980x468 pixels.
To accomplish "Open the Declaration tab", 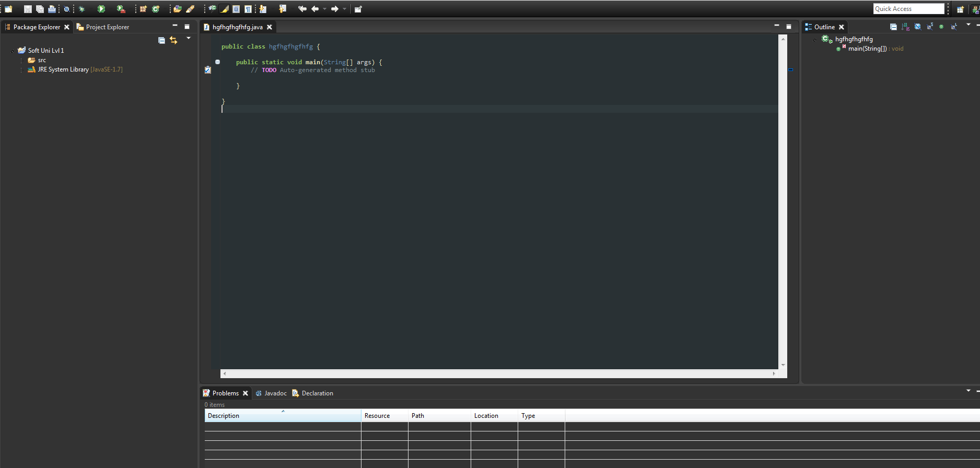I will point(312,393).
